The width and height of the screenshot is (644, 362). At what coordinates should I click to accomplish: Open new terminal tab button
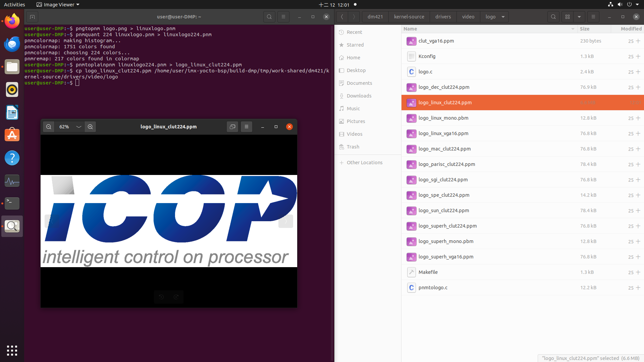(x=32, y=17)
